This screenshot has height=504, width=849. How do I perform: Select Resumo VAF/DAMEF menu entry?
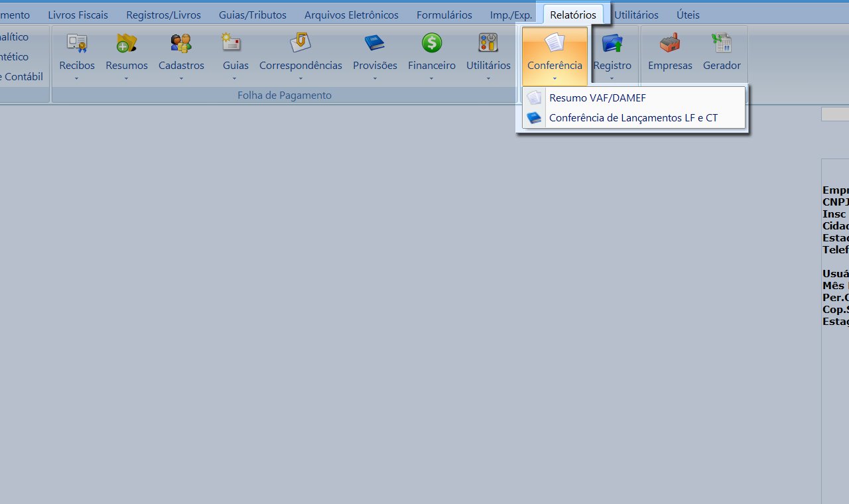click(597, 98)
